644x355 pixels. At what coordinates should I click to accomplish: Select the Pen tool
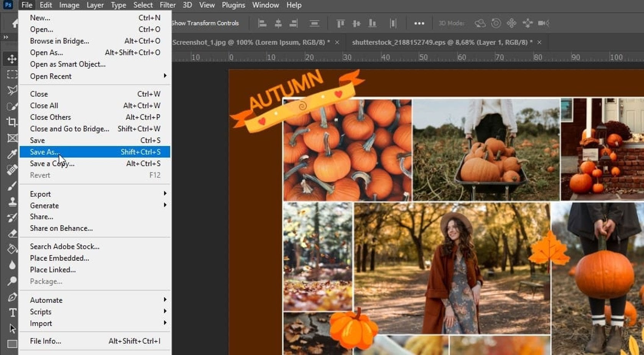[12, 297]
